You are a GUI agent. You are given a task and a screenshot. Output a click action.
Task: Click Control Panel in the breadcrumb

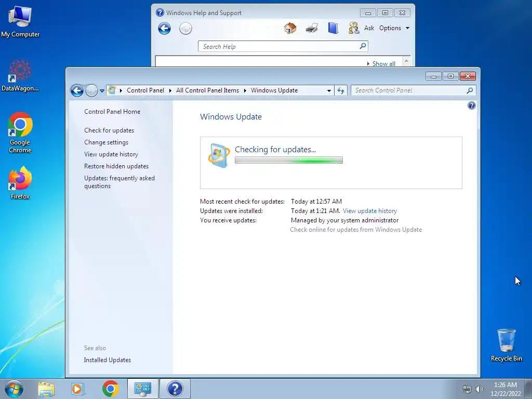click(x=145, y=90)
